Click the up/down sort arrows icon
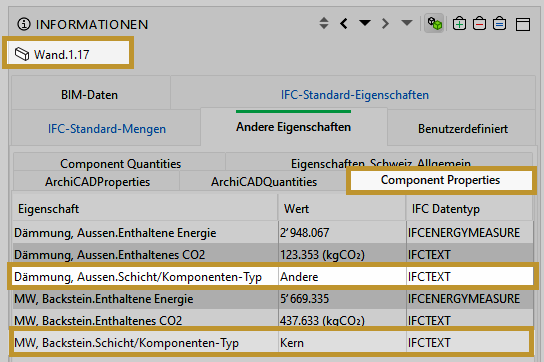544x362 pixels. click(324, 24)
